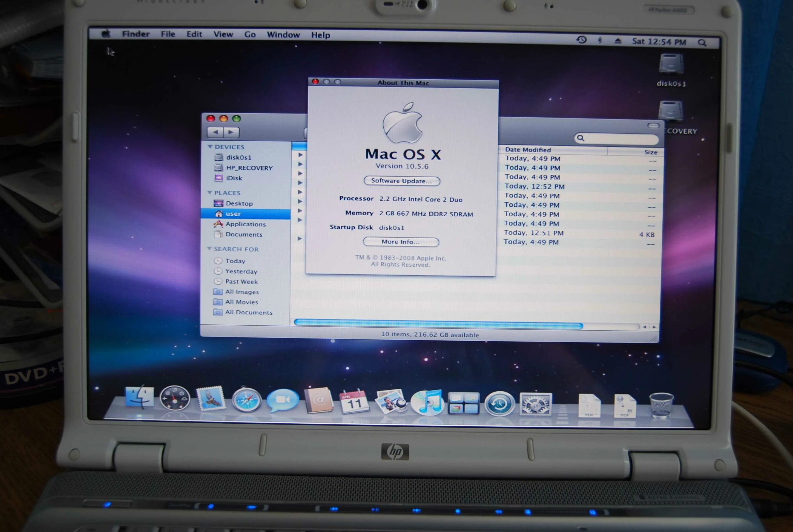
Task: Toggle Finder toolbar with the pill button
Action: click(653, 126)
